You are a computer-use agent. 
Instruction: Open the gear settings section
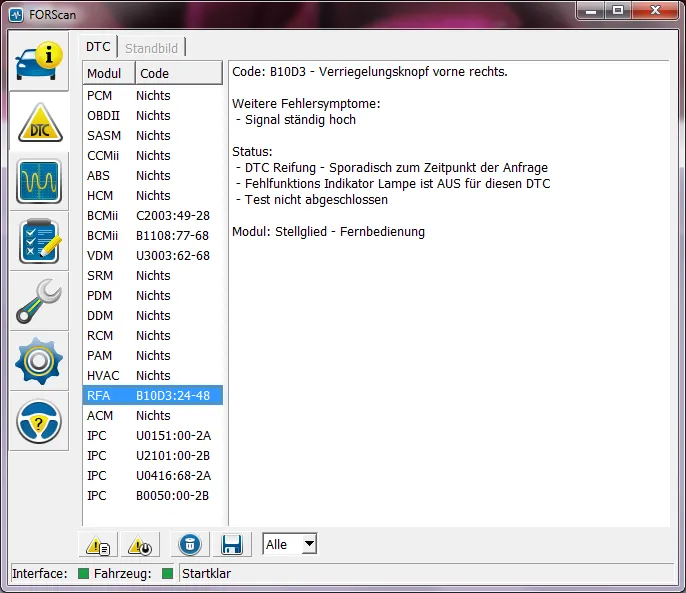[x=39, y=362]
